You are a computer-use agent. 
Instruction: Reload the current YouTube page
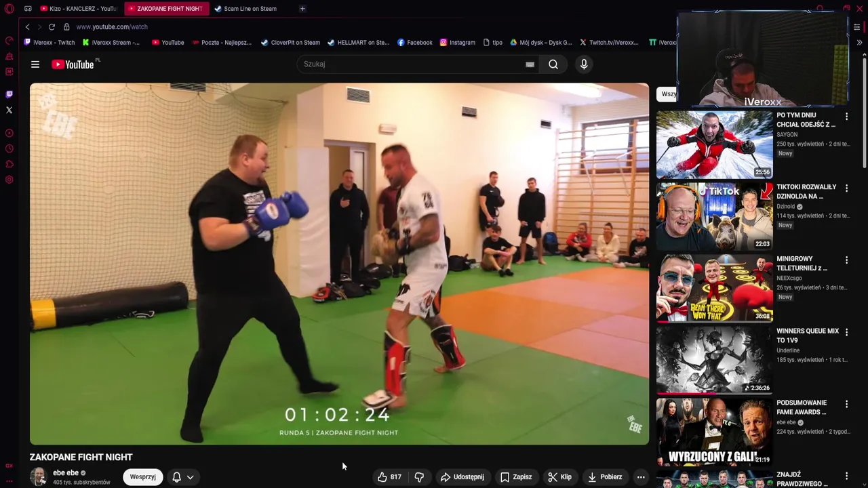point(52,26)
